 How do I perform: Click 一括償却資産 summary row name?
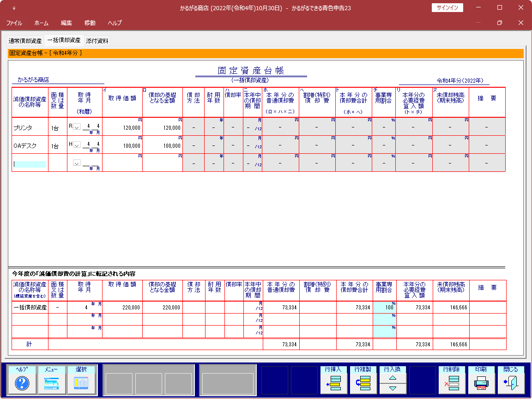click(30, 308)
